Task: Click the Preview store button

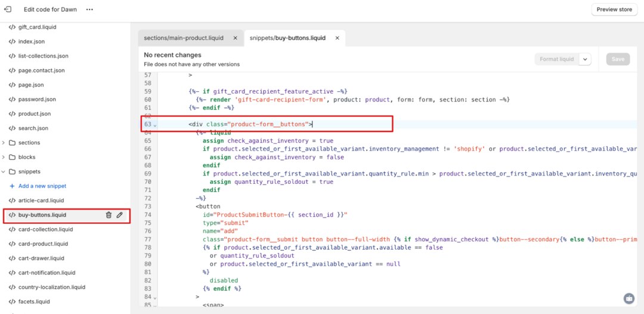Action: [614, 10]
